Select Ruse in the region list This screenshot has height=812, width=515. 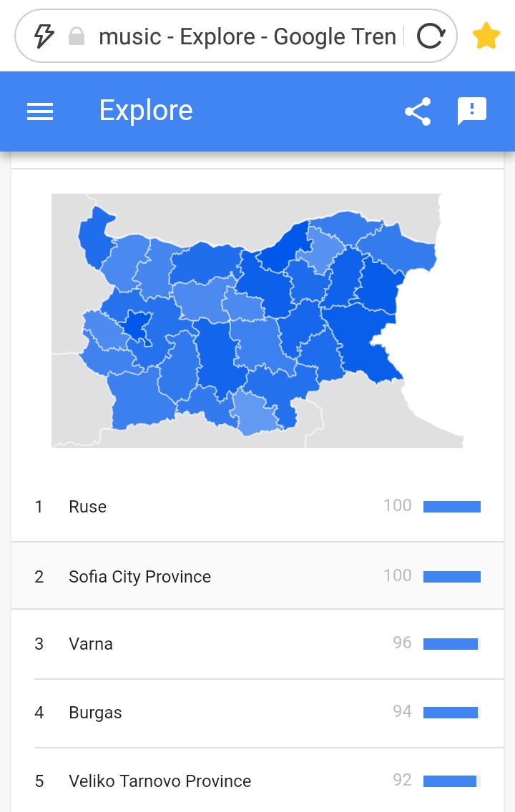click(x=257, y=507)
